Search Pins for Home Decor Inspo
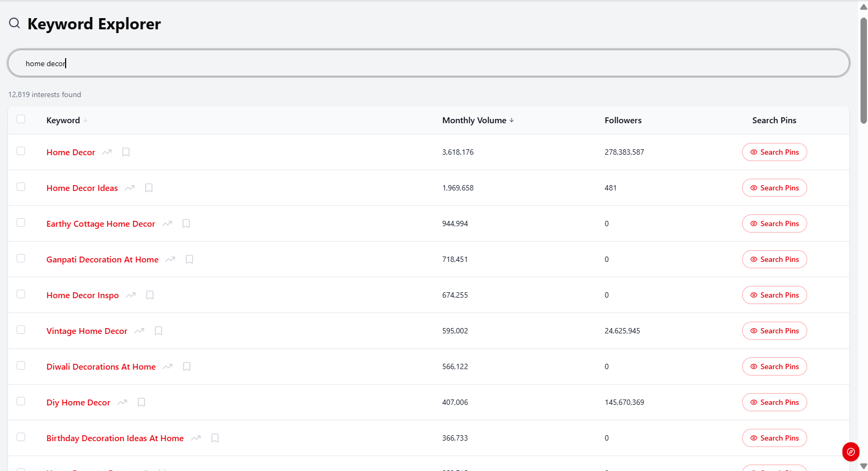868x471 pixels. (x=774, y=295)
